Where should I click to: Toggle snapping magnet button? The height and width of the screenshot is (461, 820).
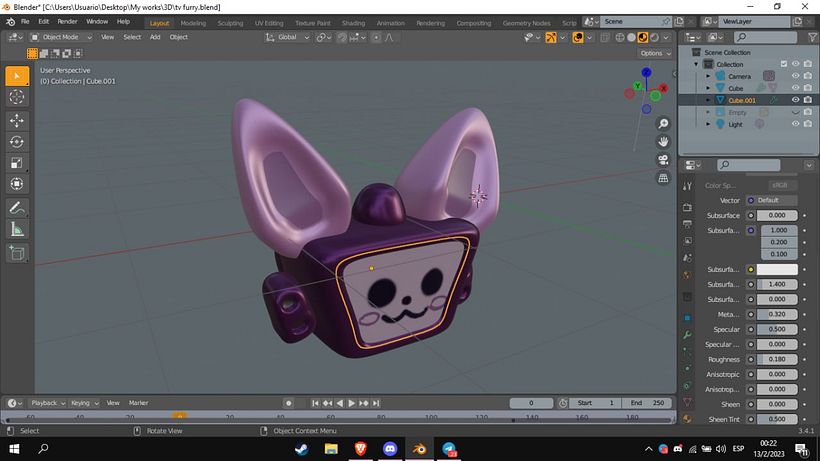coord(341,37)
